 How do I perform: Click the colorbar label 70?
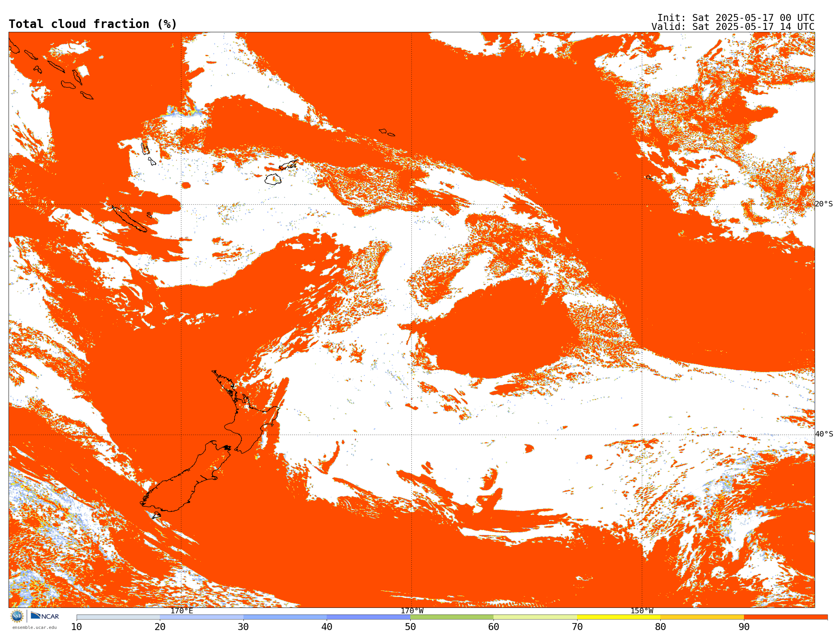(x=577, y=627)
